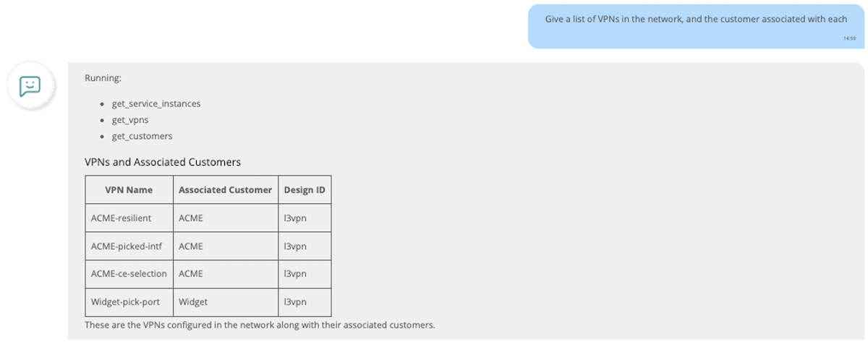Select the ACME-ce-selection table cell
The image size is (868, 345).
pyautogui.click(x=129, y=274)
